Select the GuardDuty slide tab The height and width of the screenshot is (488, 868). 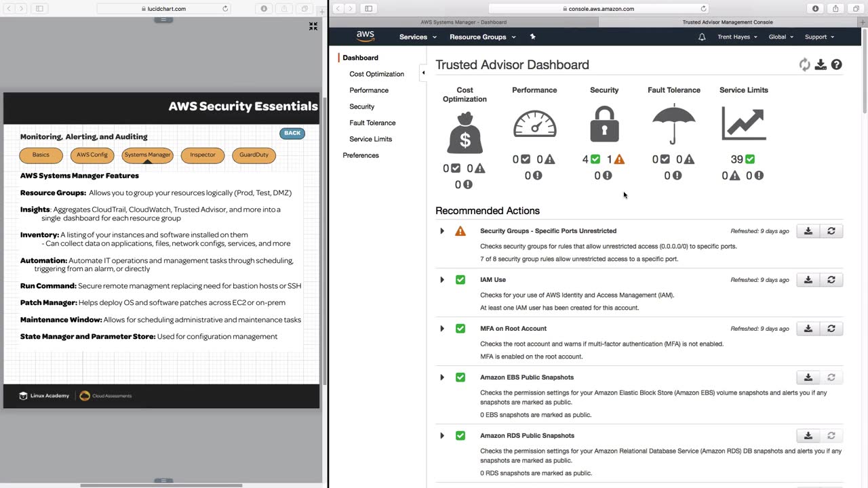pos(254,155)
